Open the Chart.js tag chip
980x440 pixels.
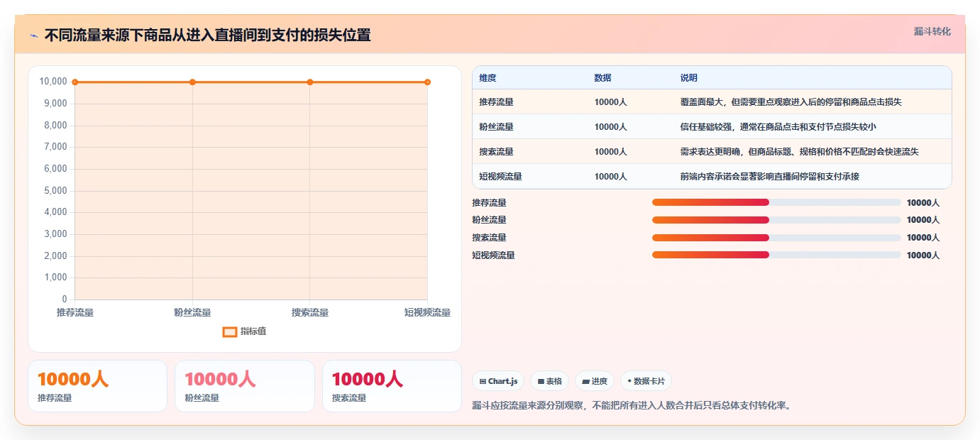[x=498, y=381]
